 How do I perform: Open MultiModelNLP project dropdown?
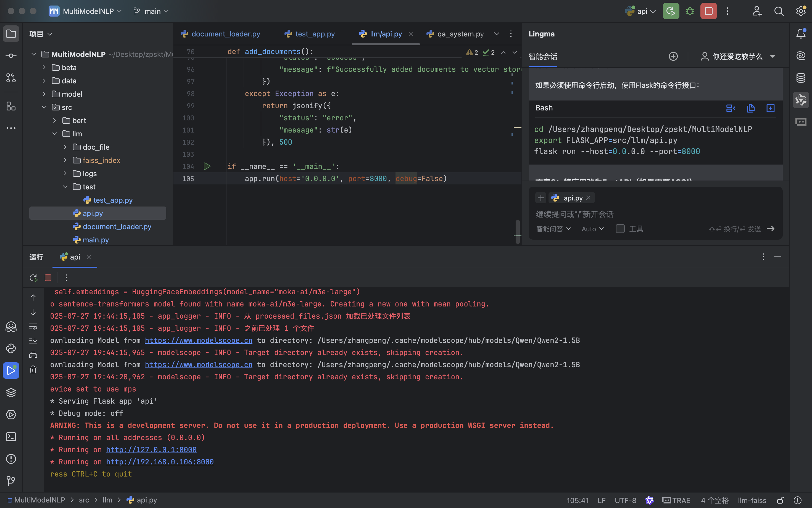point(85,11)
